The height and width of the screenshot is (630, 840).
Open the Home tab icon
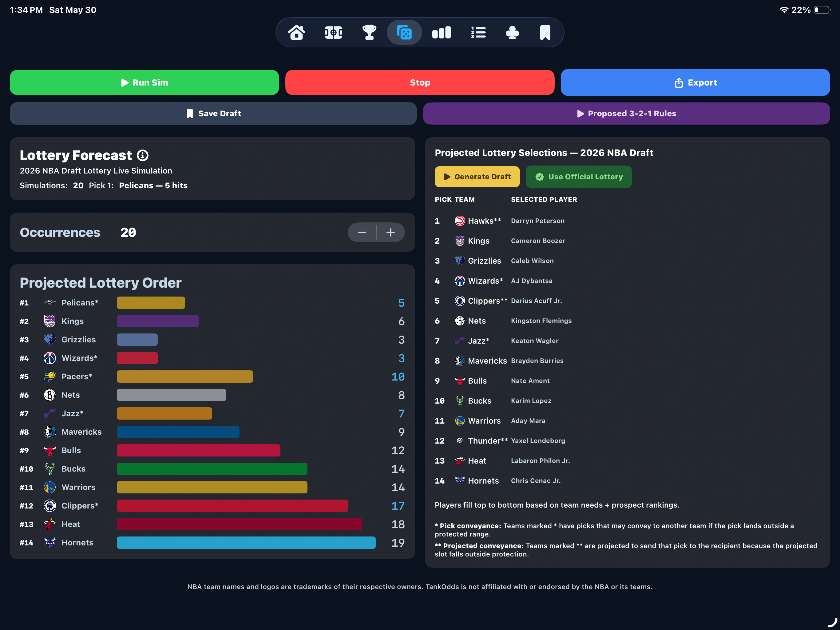(x=297, y=32)
